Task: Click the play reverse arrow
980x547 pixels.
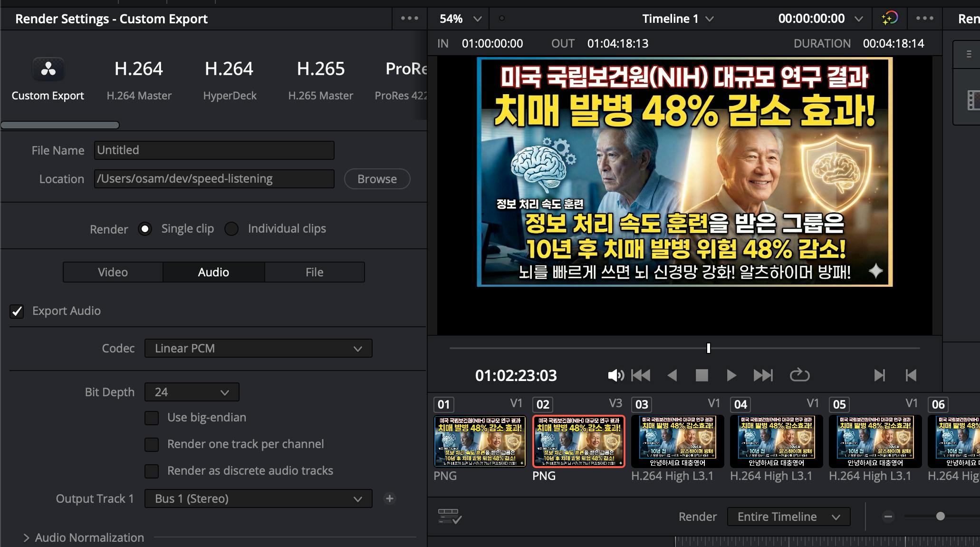Action: point(672,375)
